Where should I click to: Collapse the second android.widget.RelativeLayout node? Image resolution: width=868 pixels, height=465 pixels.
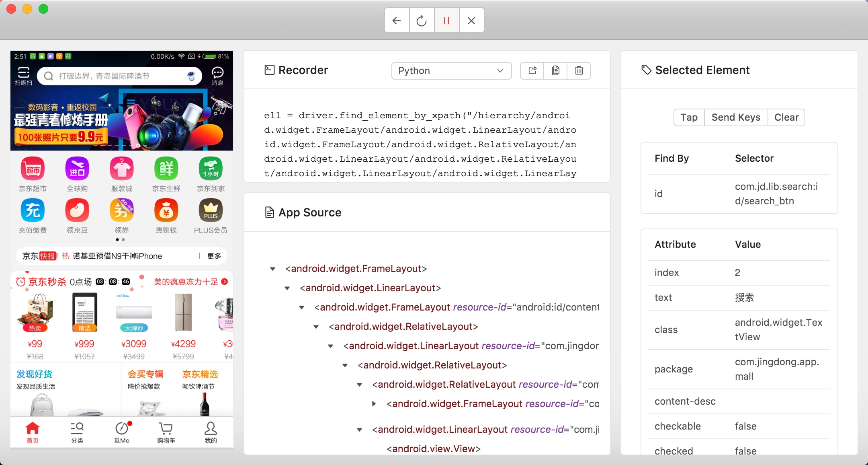(345, 365)
